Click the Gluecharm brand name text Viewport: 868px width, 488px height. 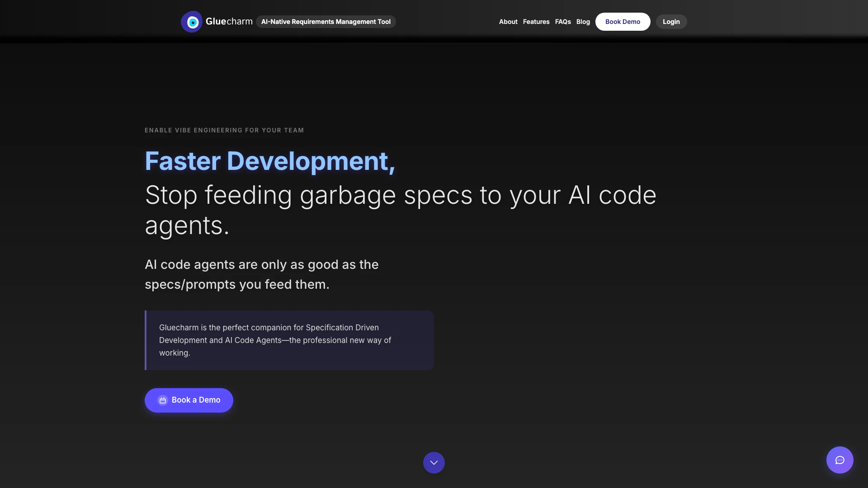(229, 22)
